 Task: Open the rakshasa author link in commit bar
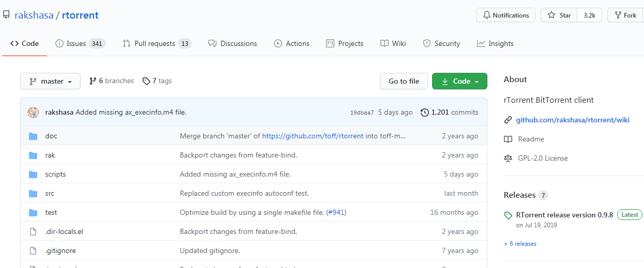coord(59,112)
